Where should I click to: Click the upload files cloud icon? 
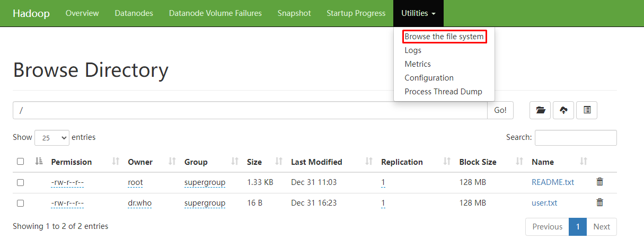click(x=563, y=110)
